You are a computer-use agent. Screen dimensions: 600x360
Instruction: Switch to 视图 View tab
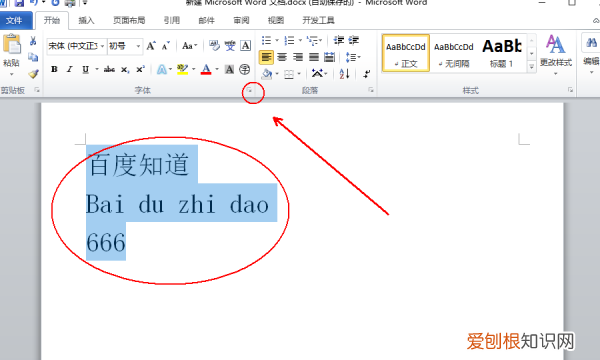tap(276, 20)
